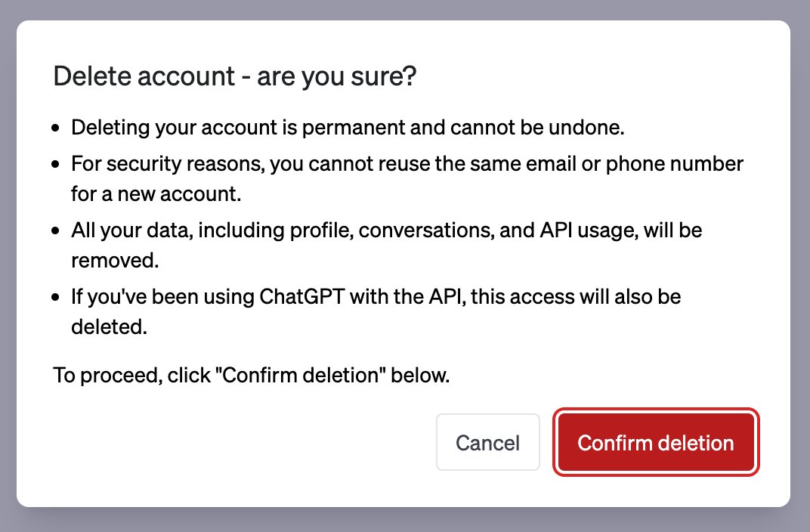Click the word "deleted." in the last bullet
Screen dimensions: 810x532
tap(109, 327)
